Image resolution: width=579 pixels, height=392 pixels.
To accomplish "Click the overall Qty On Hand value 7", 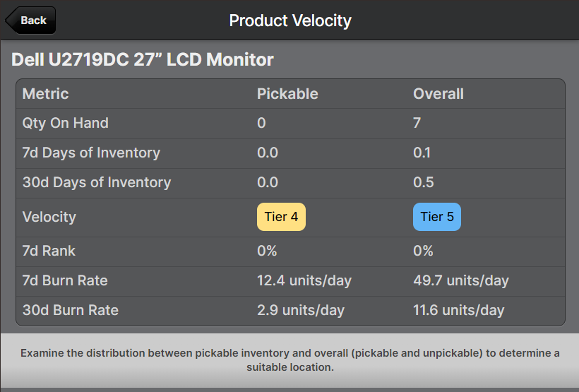I will (x=417, y=123).
